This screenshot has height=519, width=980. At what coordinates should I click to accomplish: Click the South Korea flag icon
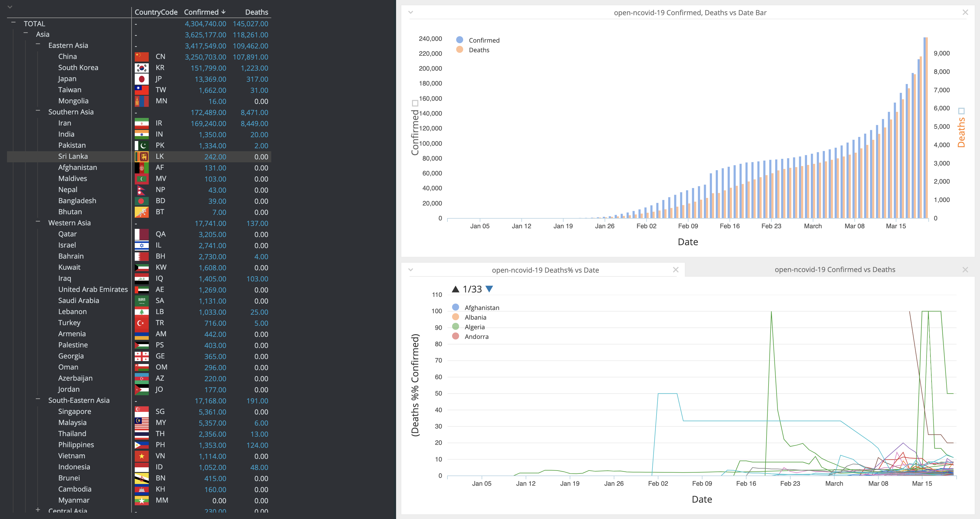[x=141, y=68]
